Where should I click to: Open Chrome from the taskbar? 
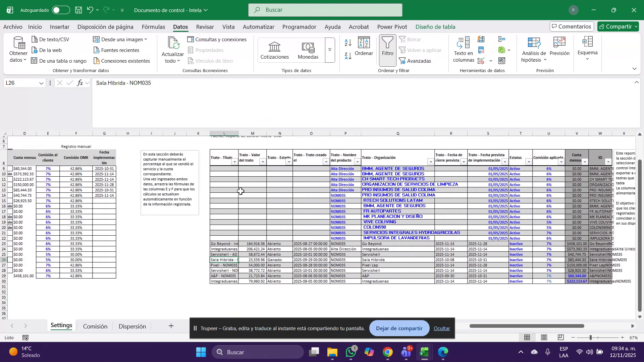coord(387,352)
